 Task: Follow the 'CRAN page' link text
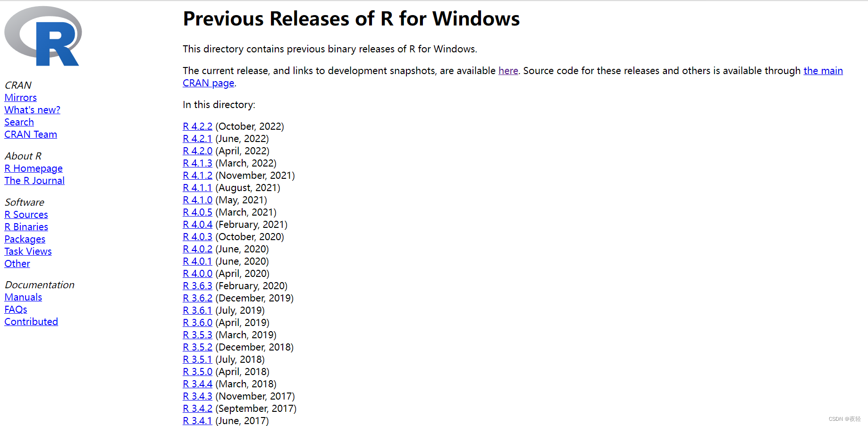pyautogui.click(x=209, y=83)
